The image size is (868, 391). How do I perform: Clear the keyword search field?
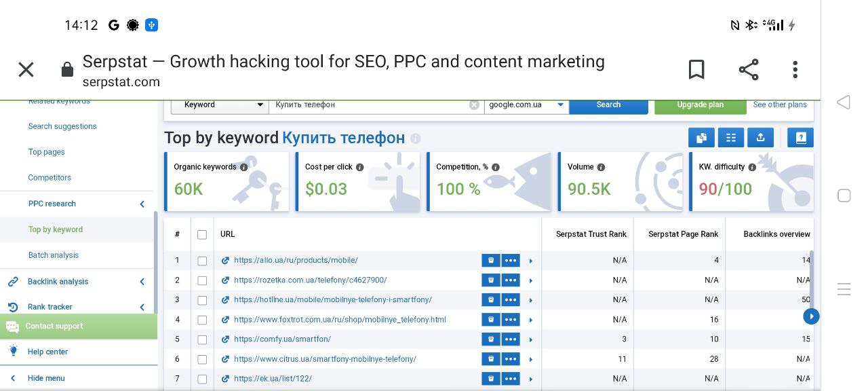coord(474,105)
